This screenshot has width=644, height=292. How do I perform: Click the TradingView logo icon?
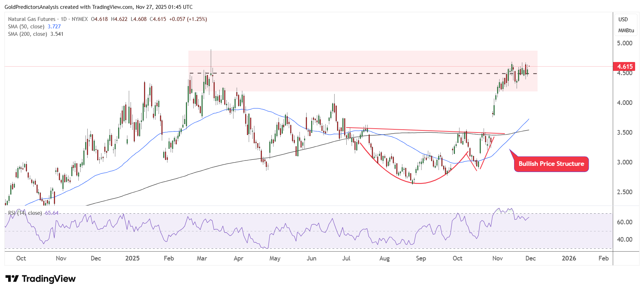tap(12, 279)
